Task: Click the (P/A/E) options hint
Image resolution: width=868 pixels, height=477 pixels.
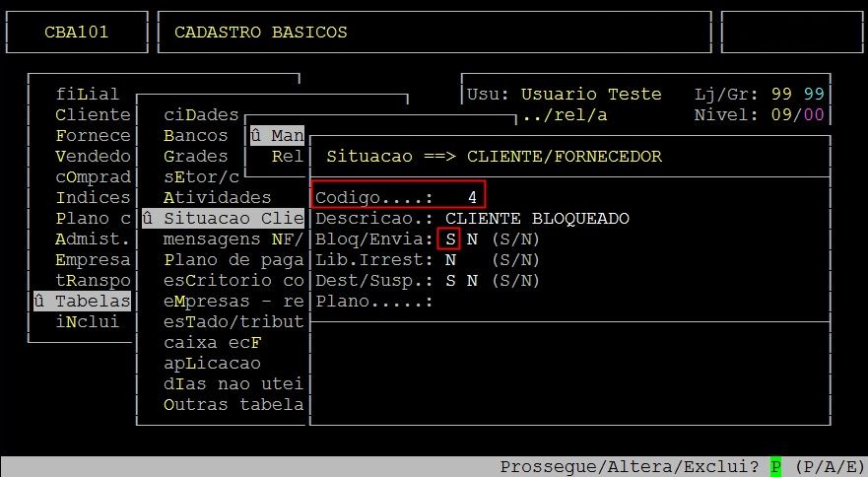Action: 830,466
